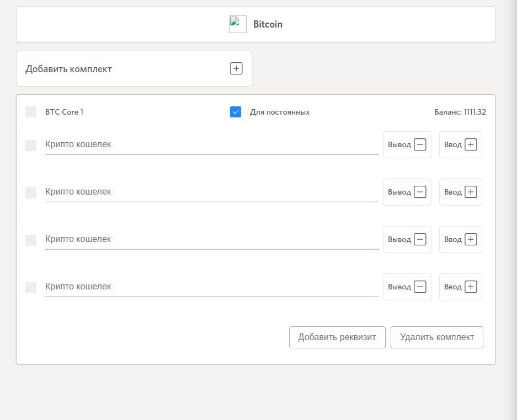The width and height of the screenshot is (517, 420).
Task: Click the fourth row Вывод button label
Action: pos(399,287)
